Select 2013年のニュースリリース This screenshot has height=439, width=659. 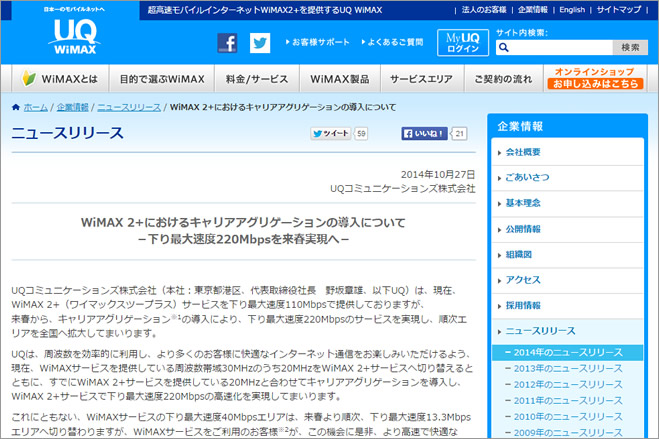tap(567, 368)
